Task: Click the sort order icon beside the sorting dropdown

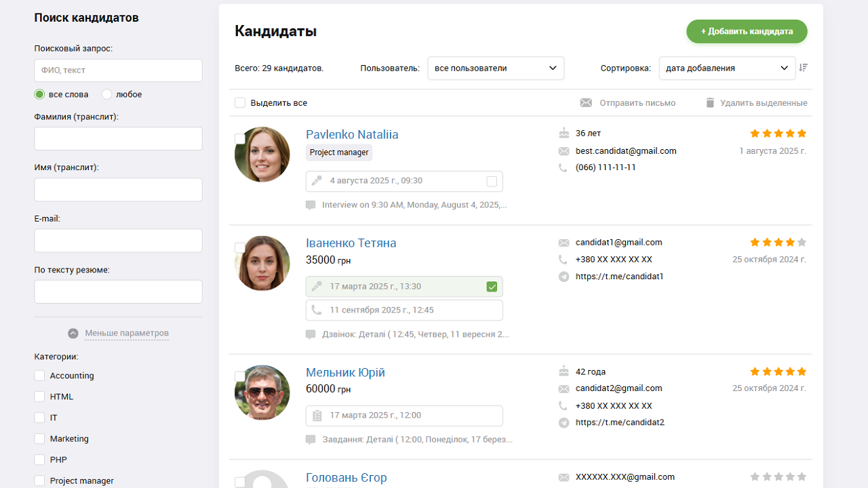Action: tap(804, 68)
